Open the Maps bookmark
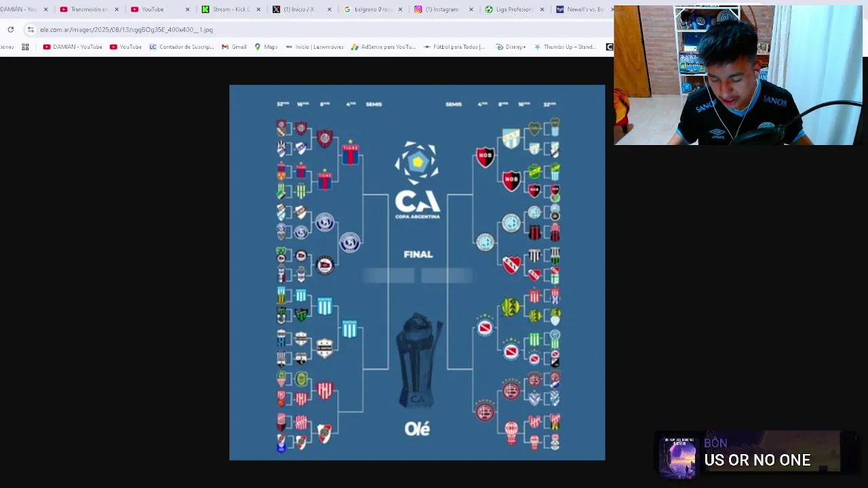 coord(266,47)
